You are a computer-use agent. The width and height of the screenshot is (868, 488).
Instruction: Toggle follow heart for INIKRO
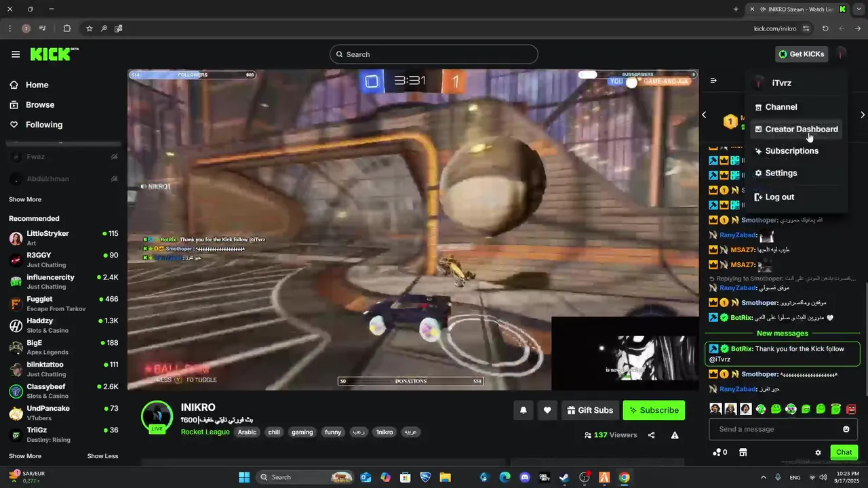[x=547, y=410]
